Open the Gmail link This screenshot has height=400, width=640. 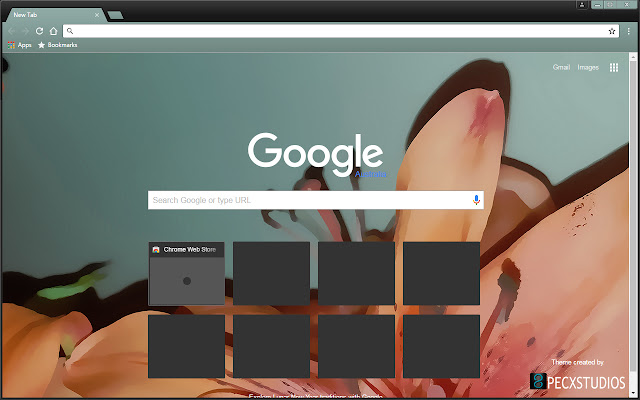click(x=561, y=67)
